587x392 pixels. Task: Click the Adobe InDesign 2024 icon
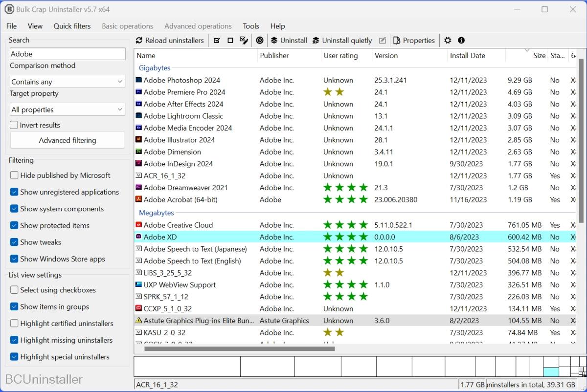coord(139,164)
